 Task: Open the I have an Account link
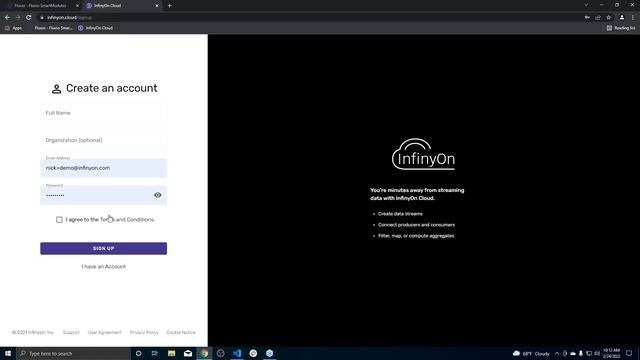pos(104,267)
